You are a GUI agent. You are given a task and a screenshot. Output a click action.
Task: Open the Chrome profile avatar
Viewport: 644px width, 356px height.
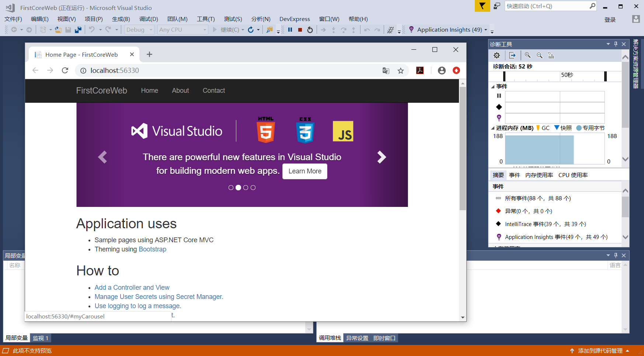point(442,70)
